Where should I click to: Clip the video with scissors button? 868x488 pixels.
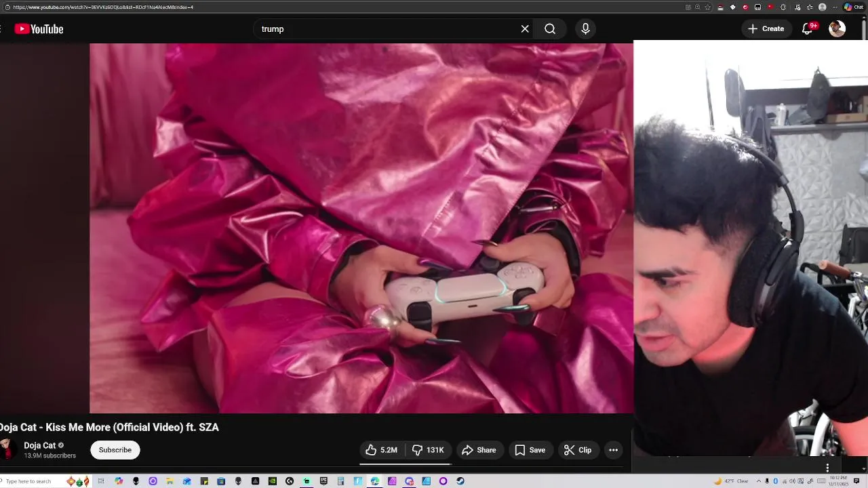(x=578, y=450)
